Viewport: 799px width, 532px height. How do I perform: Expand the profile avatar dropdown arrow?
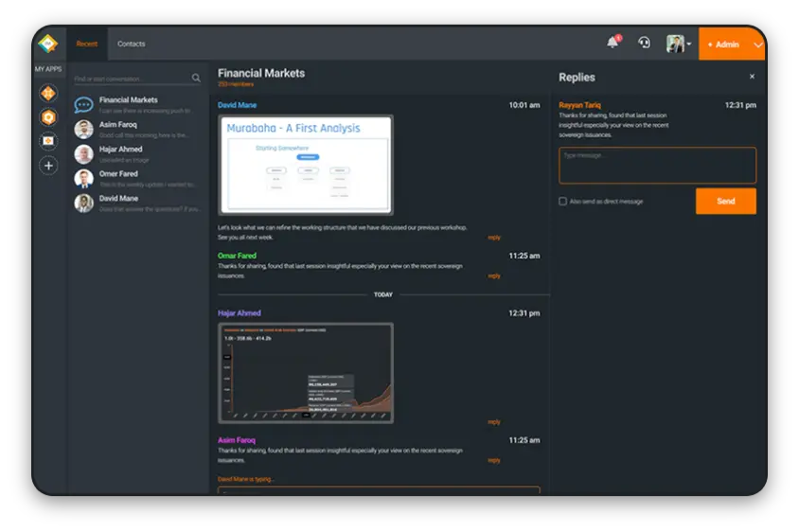(688, 44)
